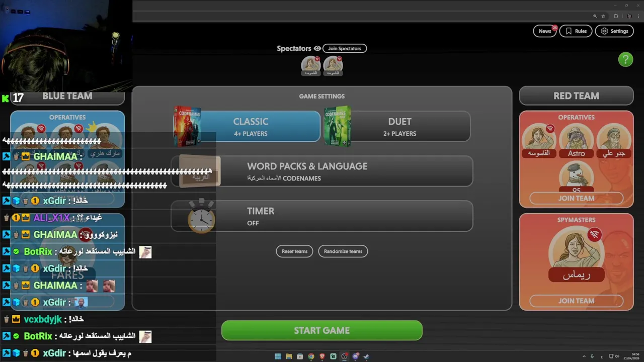
Task: Open Microsoft Store from the taskbar
Action: point(300,356)
